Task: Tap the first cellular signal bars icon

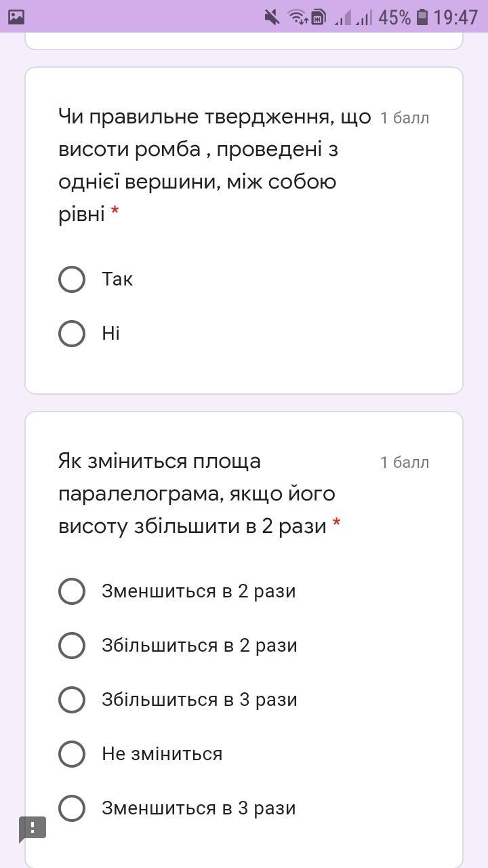Action: coord(343,17)
